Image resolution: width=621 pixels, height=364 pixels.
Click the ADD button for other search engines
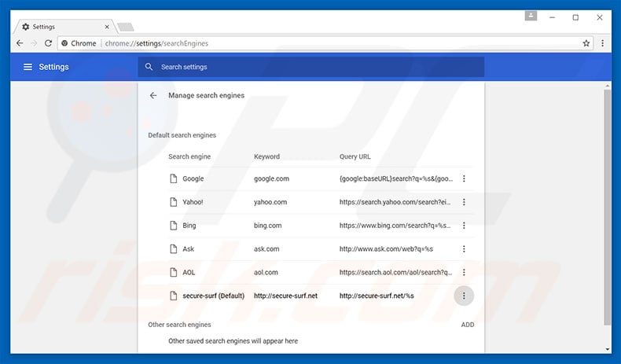click(x=468, y=325)
